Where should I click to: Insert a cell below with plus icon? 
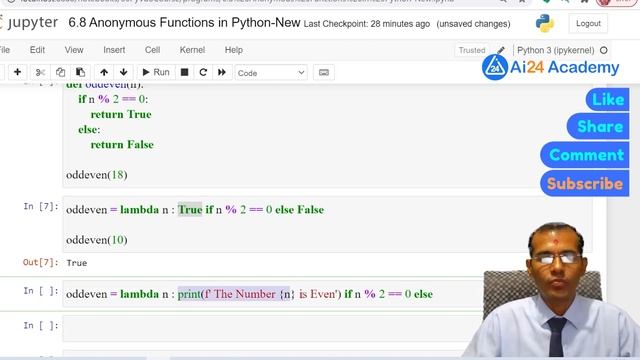click(x=17, y=72)
